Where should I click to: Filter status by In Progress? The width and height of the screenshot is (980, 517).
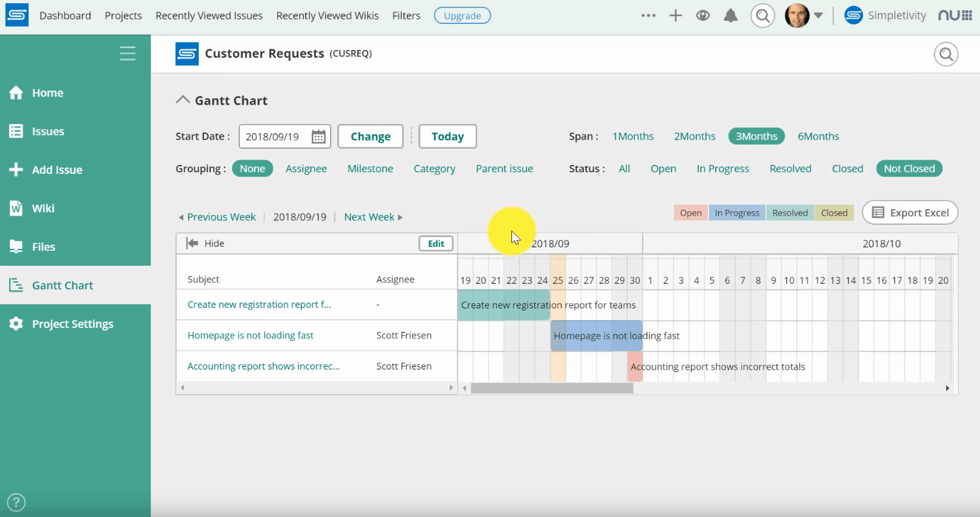[x=723, y=169]
